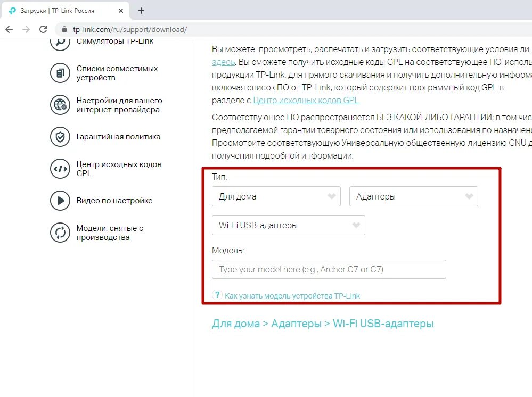Click the question mark help icon
The height and width of the screenshot is (397, 532).
[x=217, y=295]
